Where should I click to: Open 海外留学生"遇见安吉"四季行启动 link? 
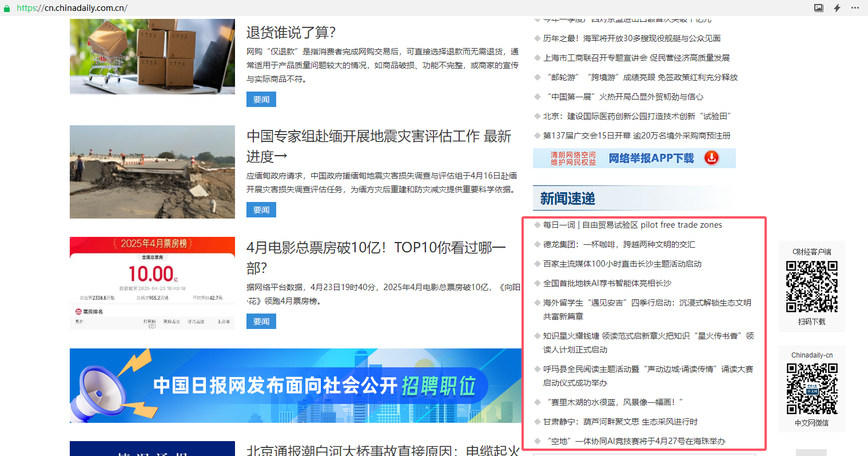(x=647, y=310)
